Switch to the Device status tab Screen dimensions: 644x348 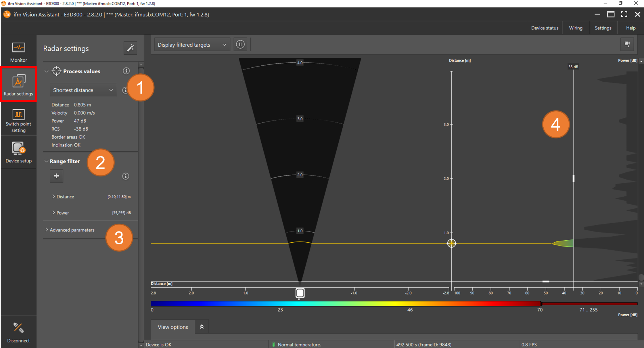(545, 28)
